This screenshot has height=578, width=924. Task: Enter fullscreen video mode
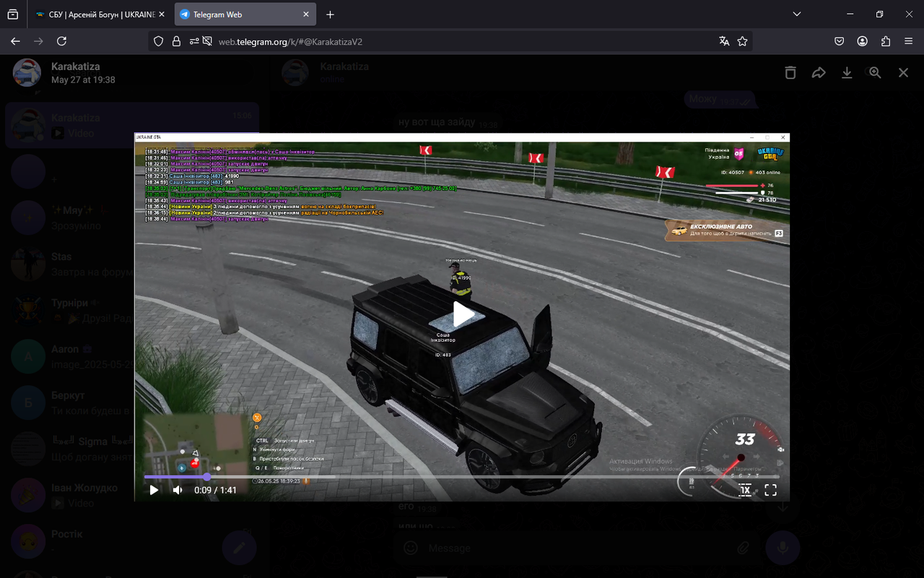point(770,490)
